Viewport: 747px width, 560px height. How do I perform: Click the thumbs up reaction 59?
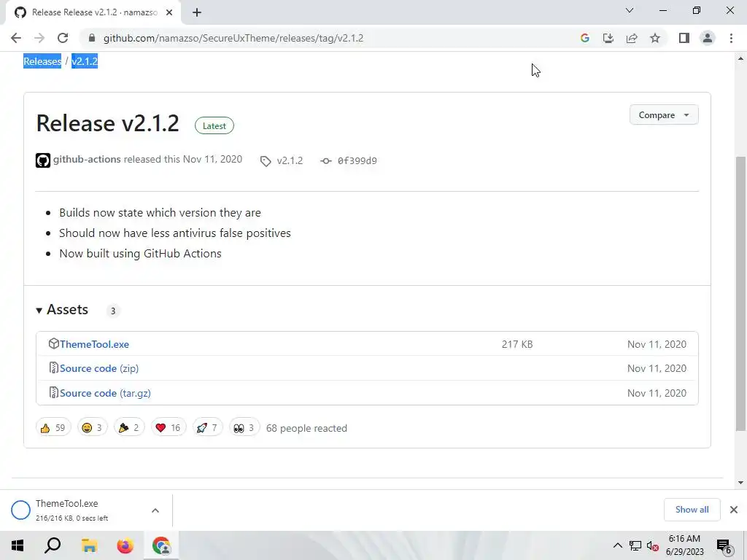click(53, 427)
